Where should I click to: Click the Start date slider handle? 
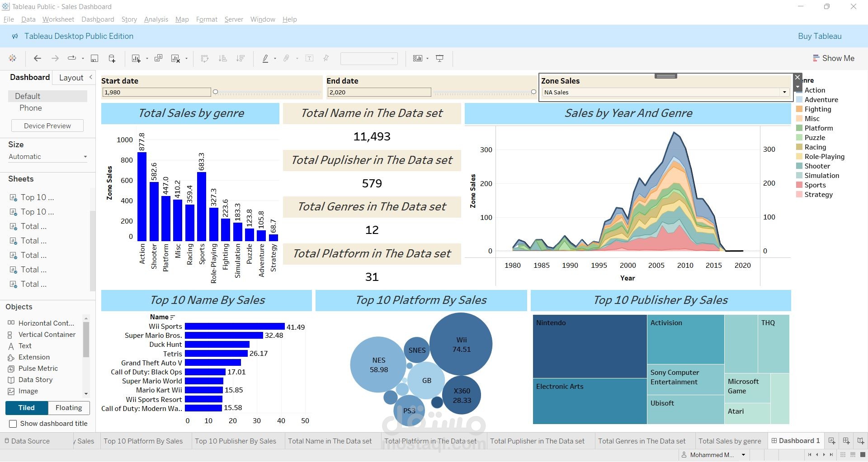click(x=216, y=92)
